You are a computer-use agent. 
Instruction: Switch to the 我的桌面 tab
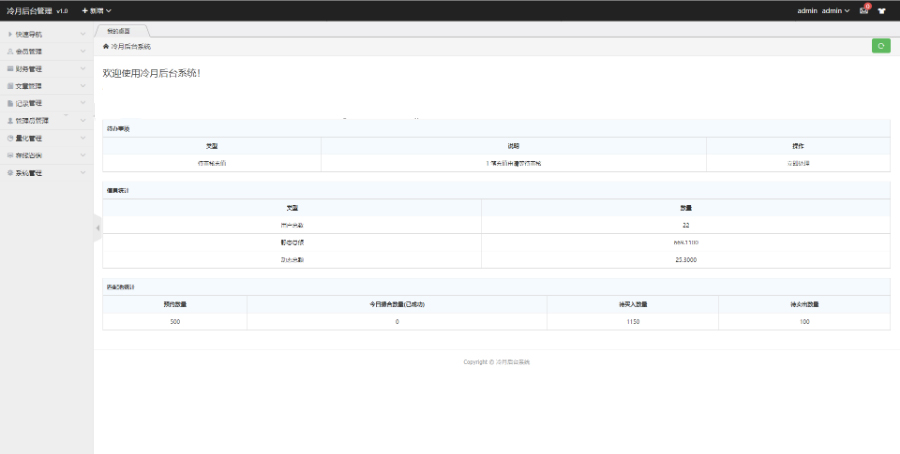(119, 31)
